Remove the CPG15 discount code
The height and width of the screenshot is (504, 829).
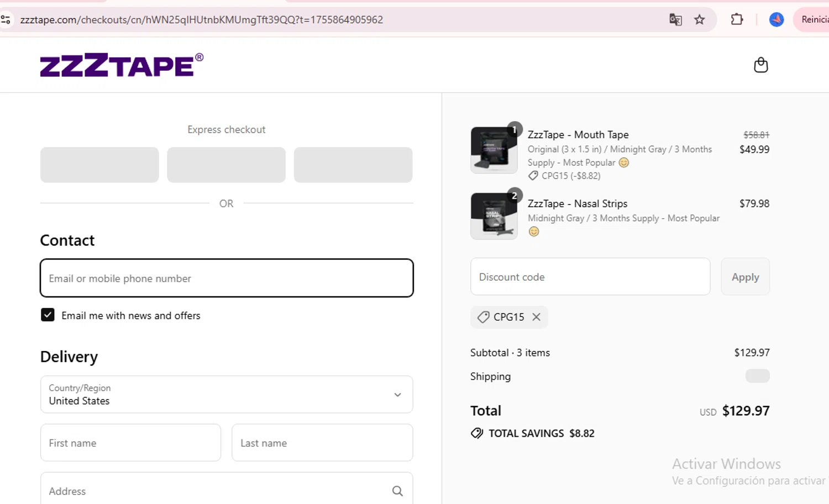[536, 317]
